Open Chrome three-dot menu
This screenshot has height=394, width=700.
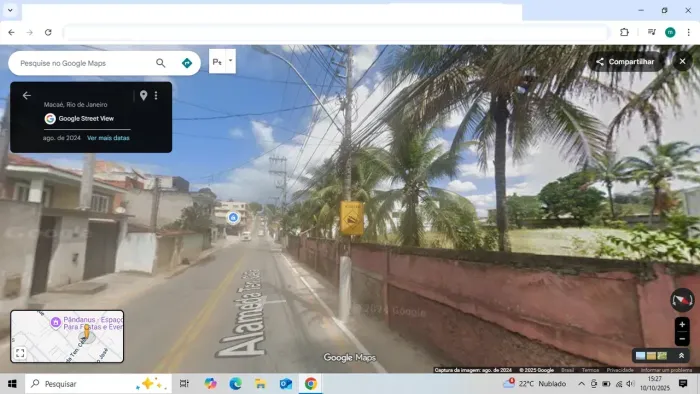pyautogui.click(x=688, y=32)
